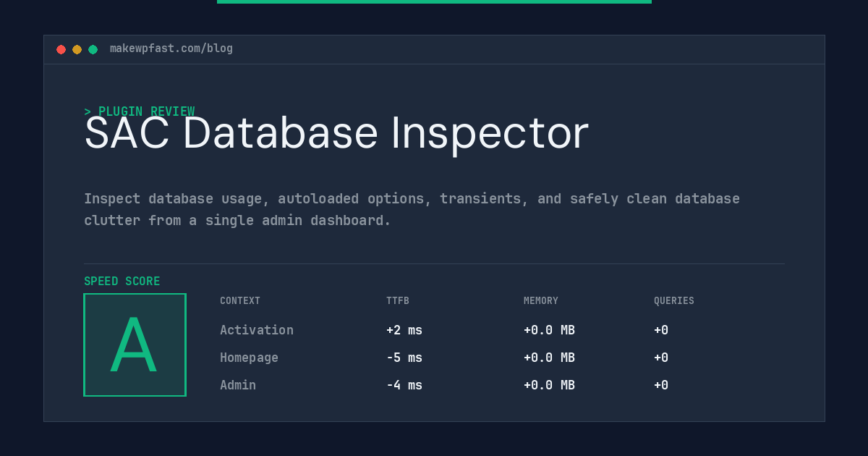Viewport: 868px width, 456px height.
Task: Click the '-5 ms' TTFB value
Action: click(x=404, y=358)
